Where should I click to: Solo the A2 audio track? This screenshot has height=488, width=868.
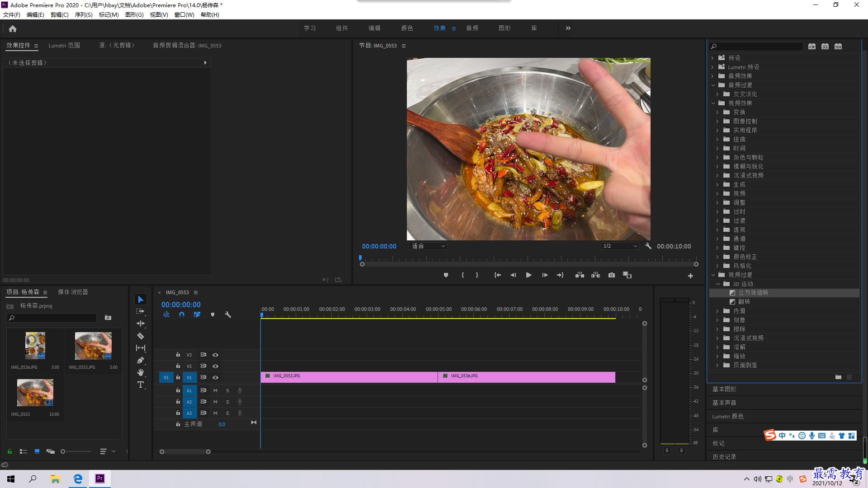pos(227,402)
